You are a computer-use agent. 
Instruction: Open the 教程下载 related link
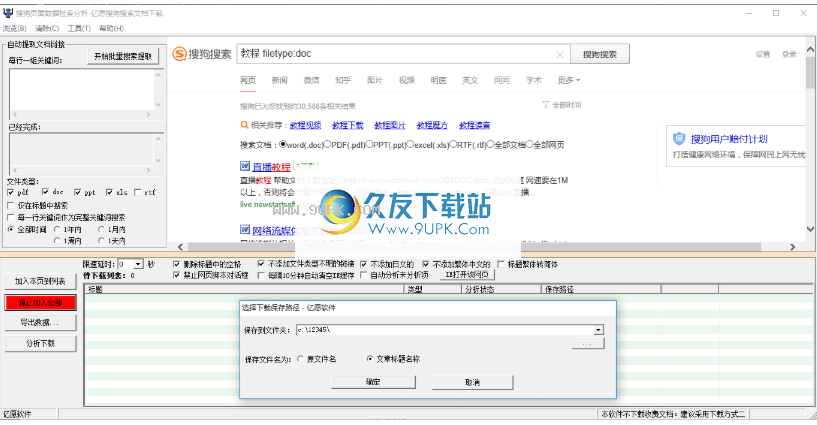348,125
